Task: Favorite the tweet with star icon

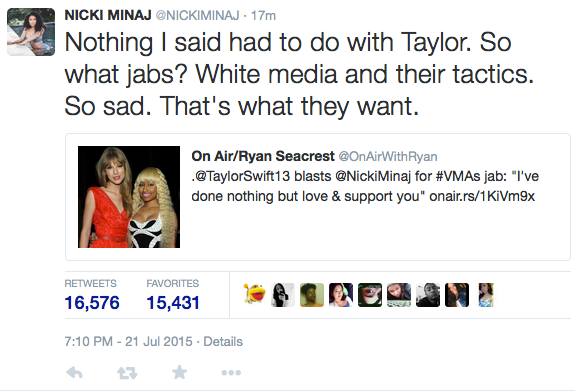Action: (x=180, y=372)
